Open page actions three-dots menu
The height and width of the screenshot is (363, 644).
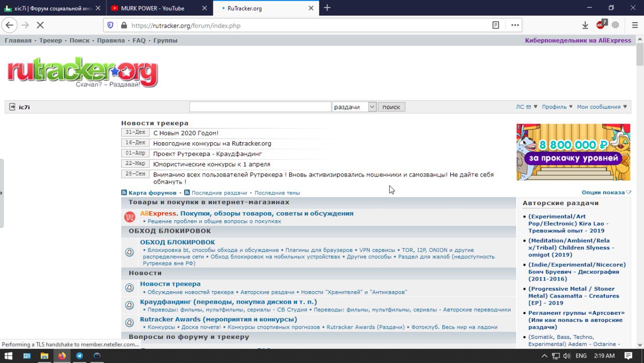[x=515, y=25]
